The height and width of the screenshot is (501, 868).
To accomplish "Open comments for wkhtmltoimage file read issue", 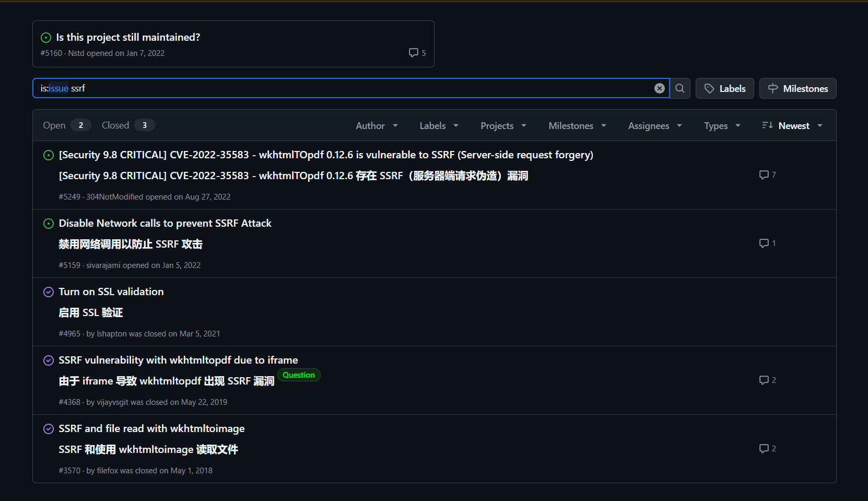I will coord(767,449).
